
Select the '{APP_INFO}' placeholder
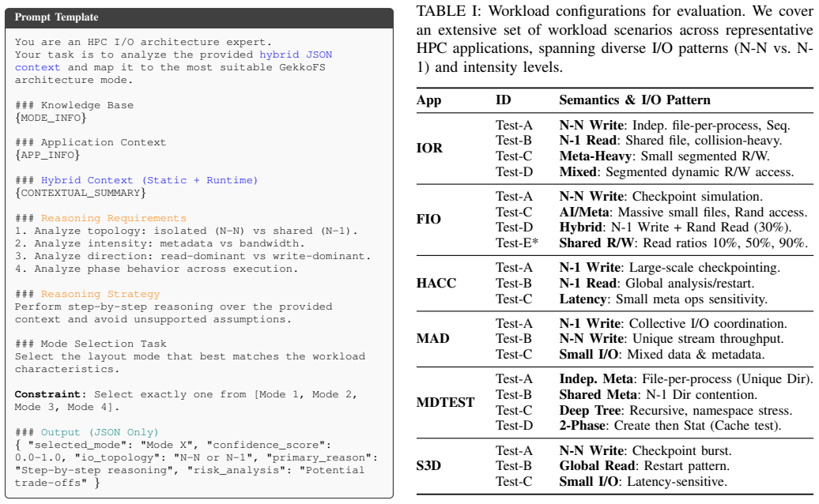pyautogui.click(x=47, y=155)
